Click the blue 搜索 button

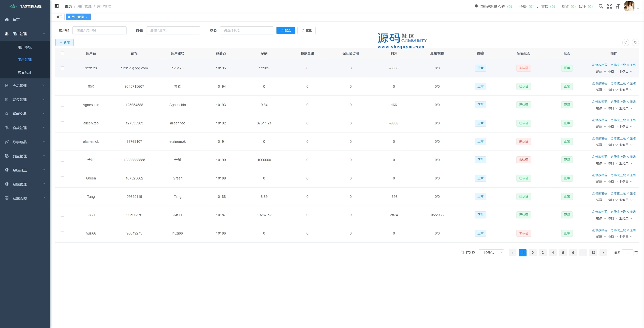pos(285,30)
